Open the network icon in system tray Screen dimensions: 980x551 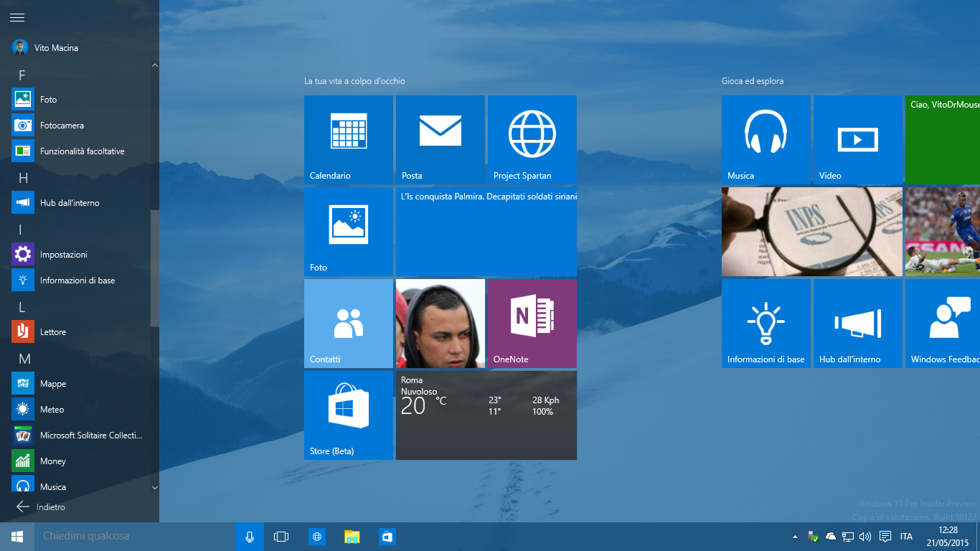point(848,537)
